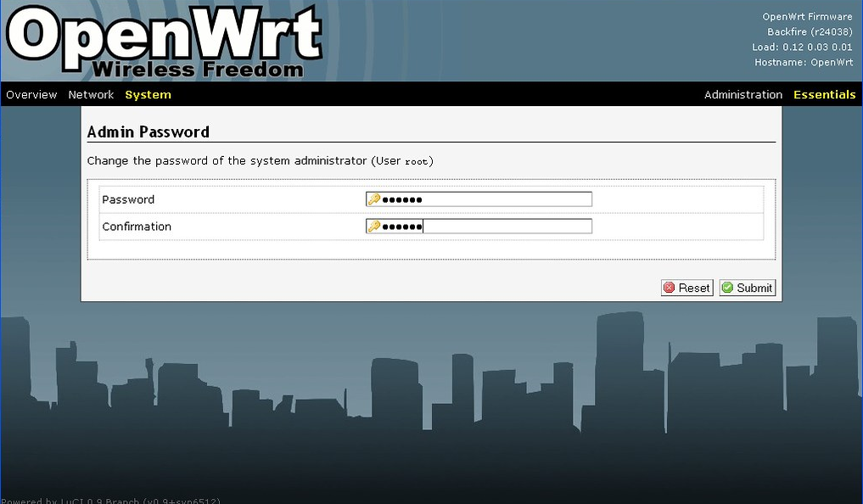Image resolution: width=863 pixels, height=504 pixels.
Task: Click the 'Hostname: OpenWrt' text
Action: [x=804, y=62]
